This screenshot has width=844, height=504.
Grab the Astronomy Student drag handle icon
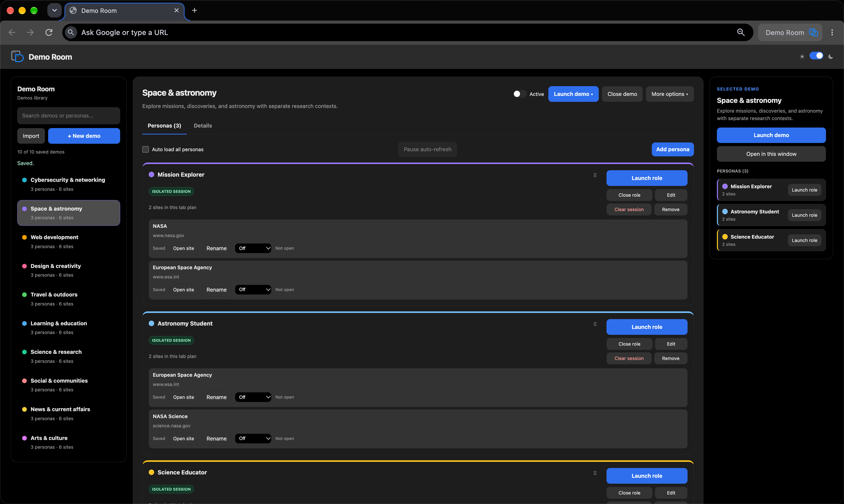[x=595, y=324]
